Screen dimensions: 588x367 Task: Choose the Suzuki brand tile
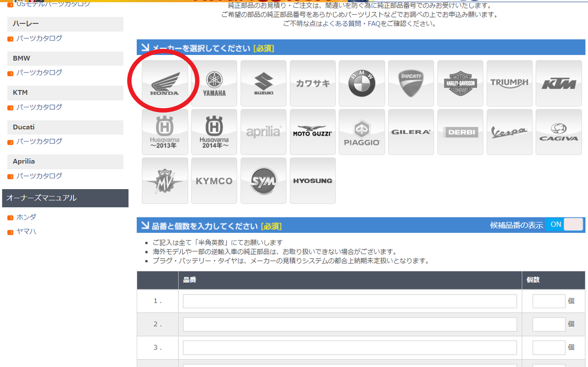coord(264,83)
